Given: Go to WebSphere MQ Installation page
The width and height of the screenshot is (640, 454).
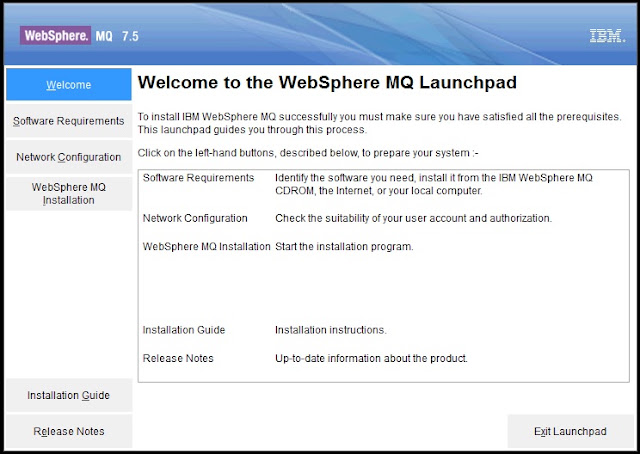Looking at the screenshot, I should point(69,194).
